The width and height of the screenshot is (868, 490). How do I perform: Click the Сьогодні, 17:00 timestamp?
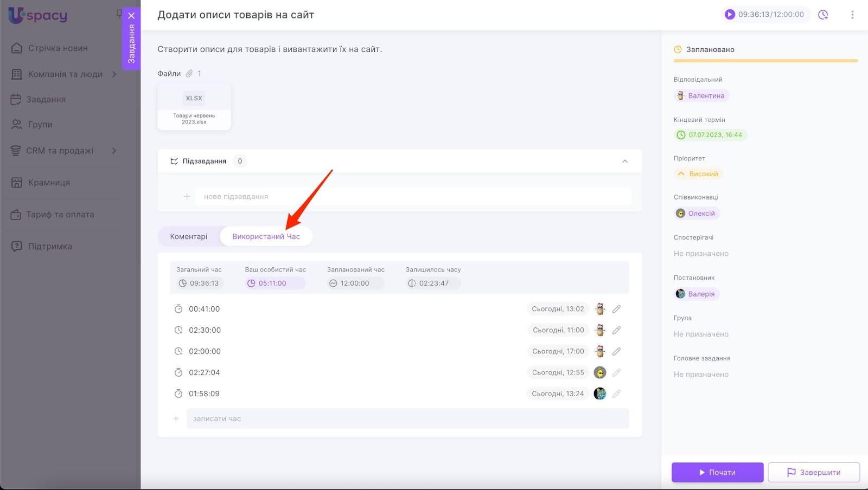tap(558, 352)
